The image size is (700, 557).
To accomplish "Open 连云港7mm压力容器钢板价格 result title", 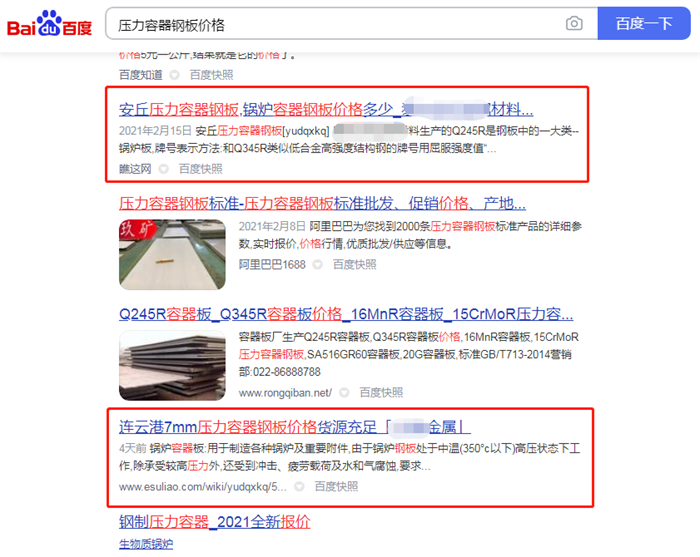I will coord(295,427).
